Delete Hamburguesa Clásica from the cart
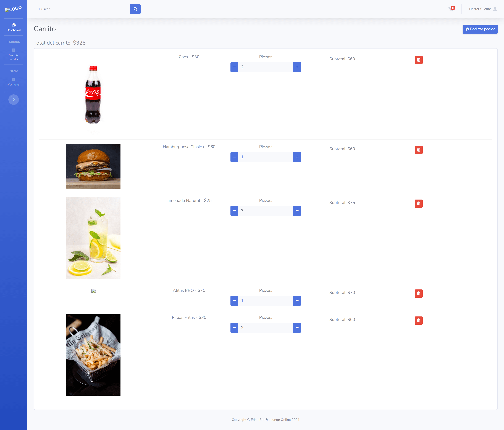The image size is (504, 430). tap(418, 150)
